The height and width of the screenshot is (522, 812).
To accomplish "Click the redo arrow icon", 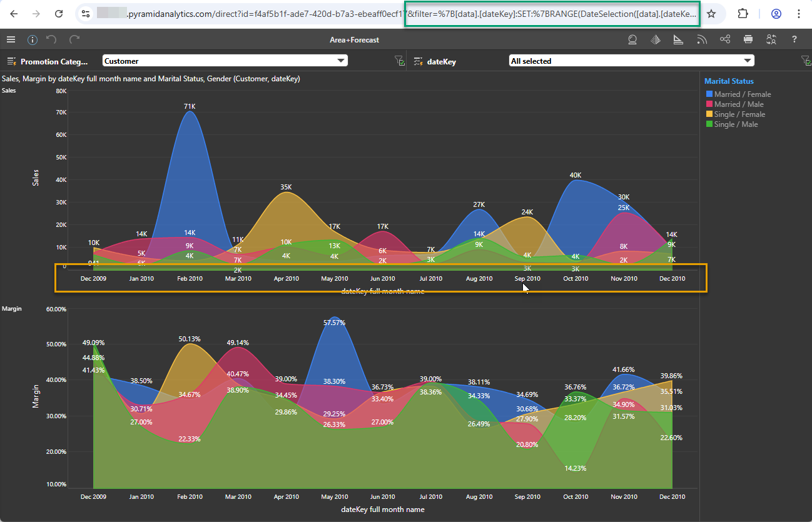I will tap(74, 39).
